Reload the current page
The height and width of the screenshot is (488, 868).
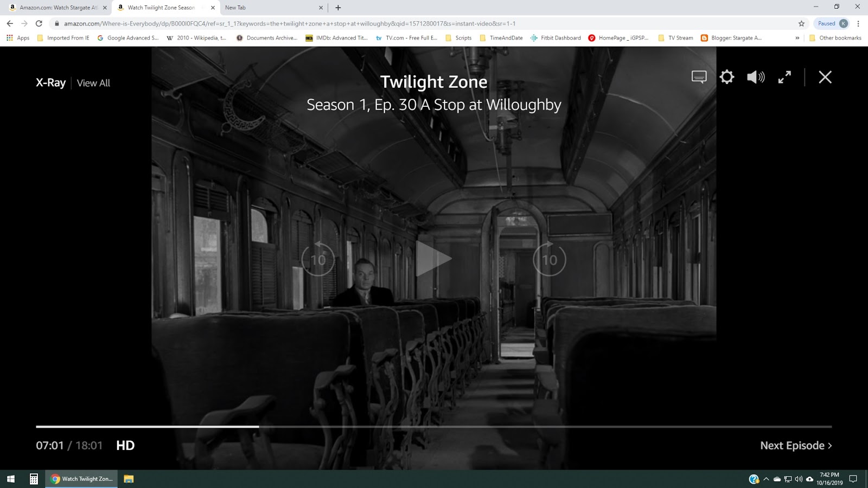tap(39, 23)
